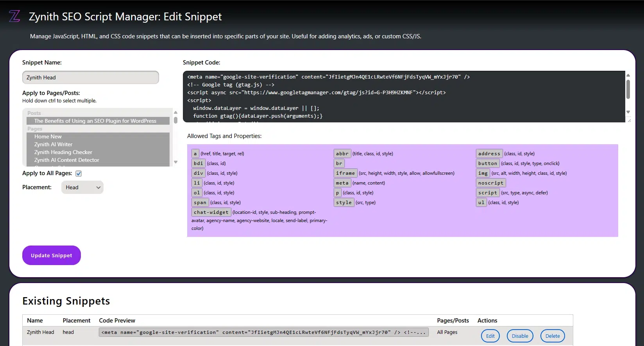Select the Home New page option
644x346 pixels.
pyautogui.click(x=98, y=136)
